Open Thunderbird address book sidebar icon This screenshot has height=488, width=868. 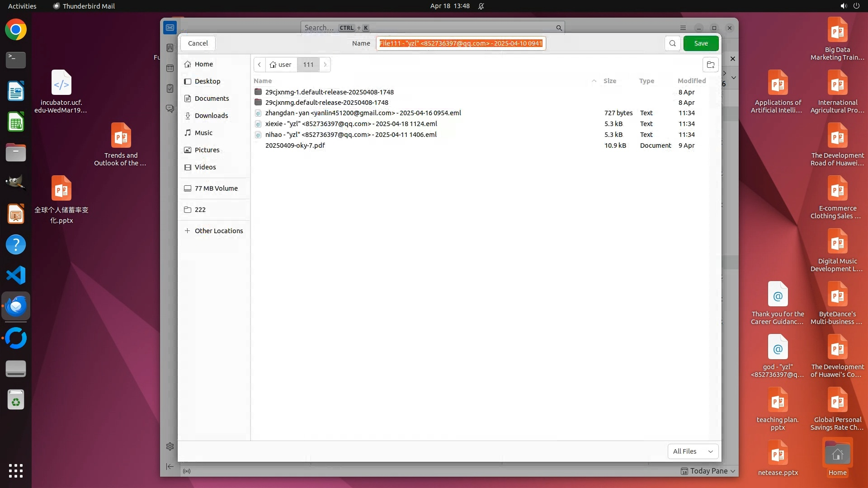[x=170, y=48]
